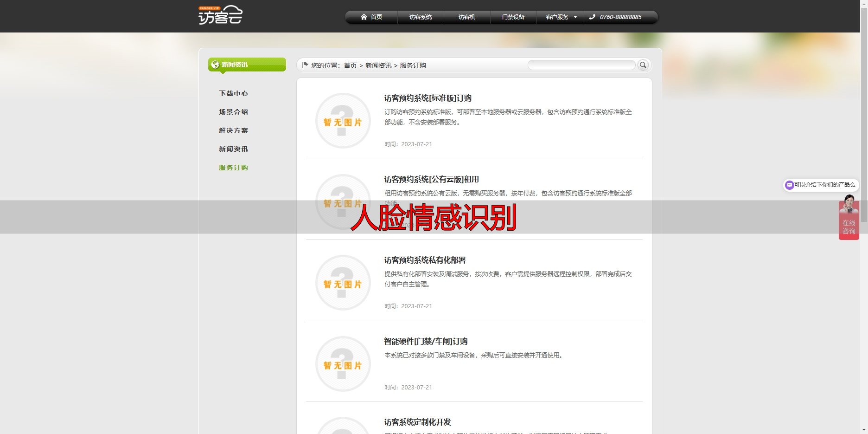Click the 服务订购 breadcrumb link
Image resolution: width=868 pixels, height=434 pixels.
[x=413, y=65]
